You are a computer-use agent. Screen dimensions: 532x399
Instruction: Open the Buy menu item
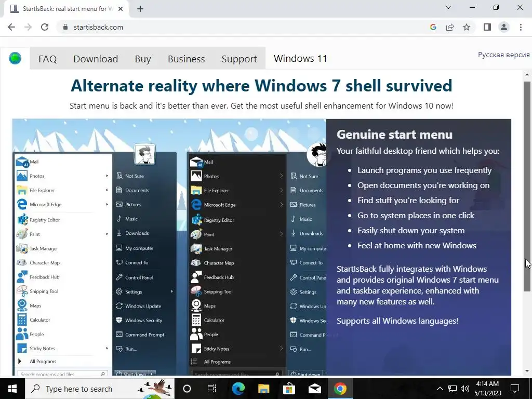[x=143, y=59]
